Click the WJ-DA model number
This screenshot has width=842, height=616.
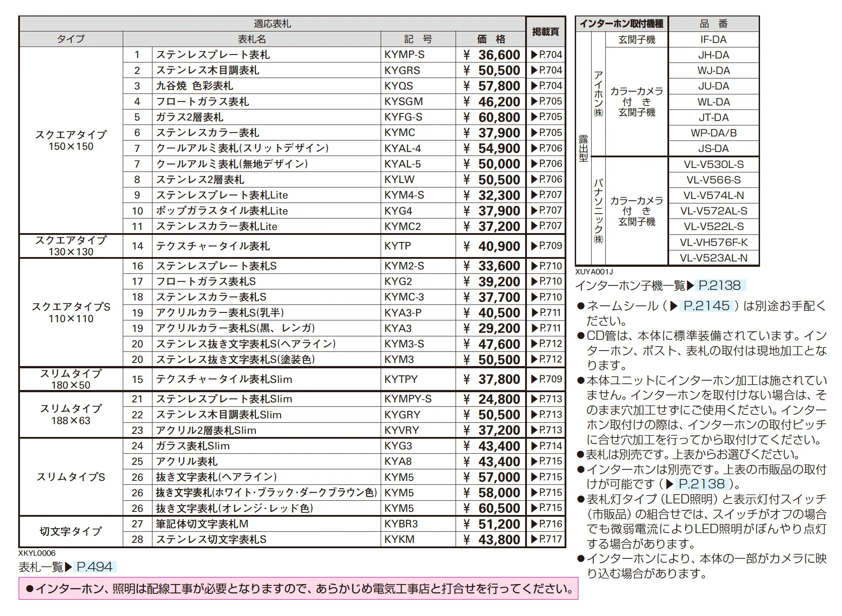(713, 70)
